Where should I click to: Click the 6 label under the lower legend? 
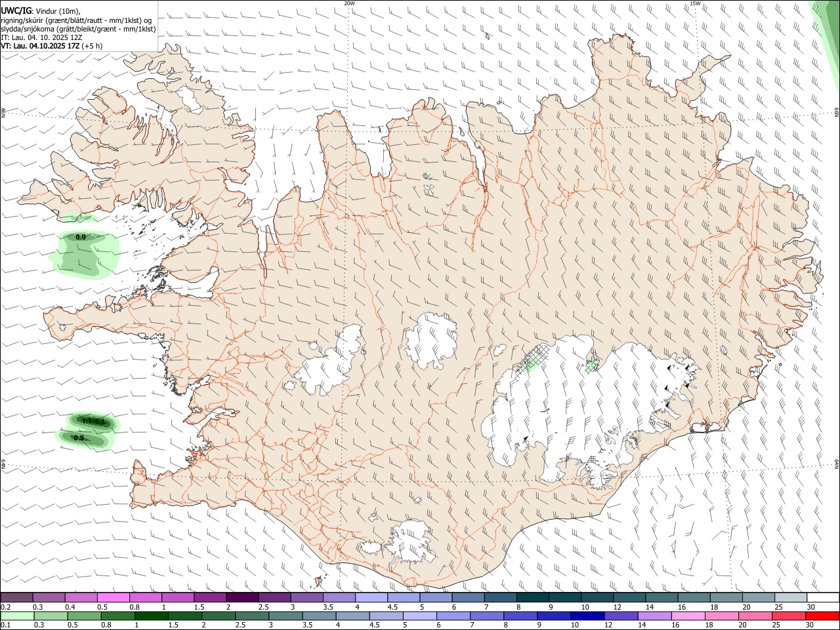pos(438,625)
